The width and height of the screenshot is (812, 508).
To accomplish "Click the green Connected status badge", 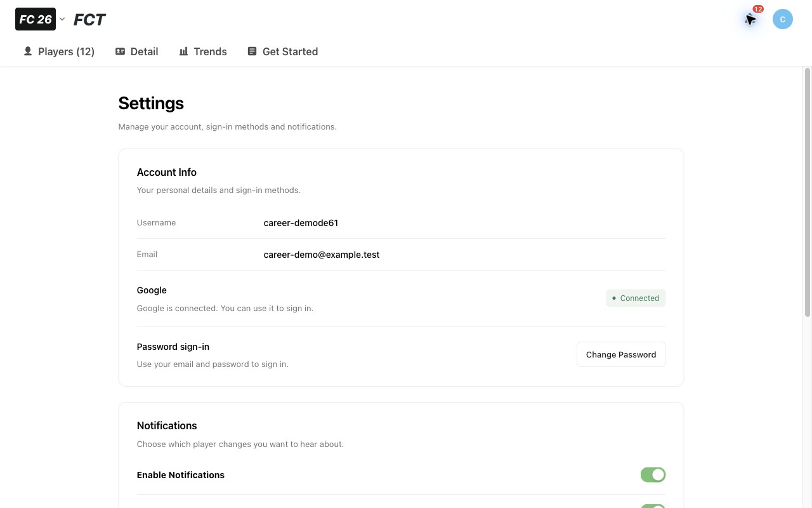I will coord(636,298).
